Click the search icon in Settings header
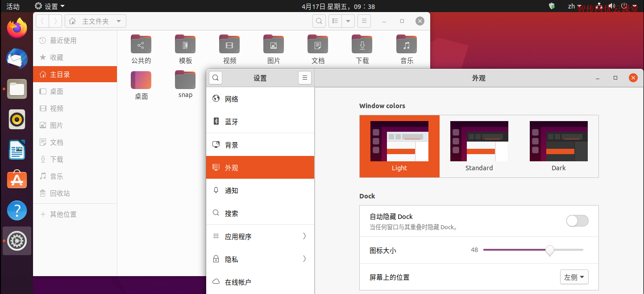Viewport: 644px width, 294px height. click(215, 78)
